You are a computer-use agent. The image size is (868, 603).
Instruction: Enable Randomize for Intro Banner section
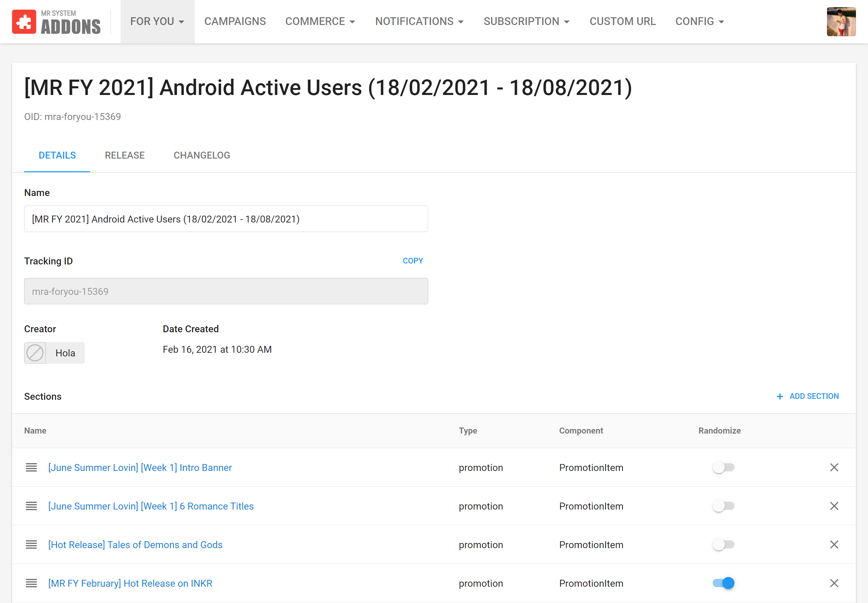point(723,467)
